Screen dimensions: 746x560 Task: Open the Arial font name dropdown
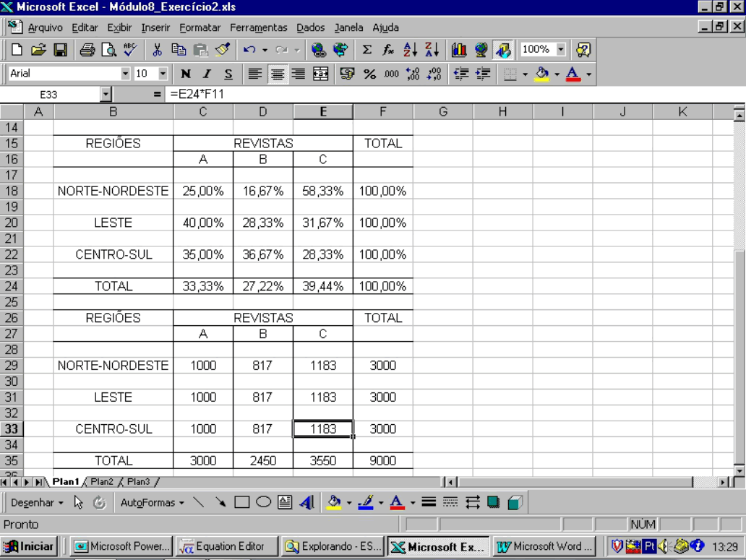coord(126,74)
